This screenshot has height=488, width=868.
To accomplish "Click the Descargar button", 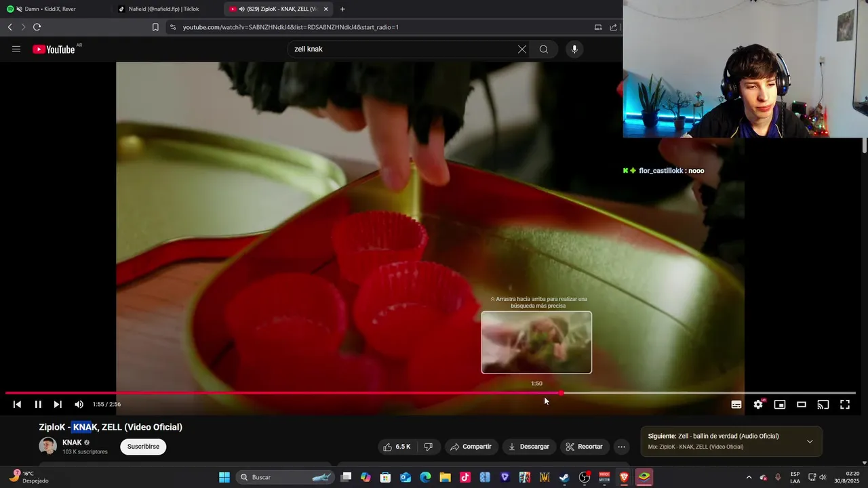I will 529,447.
